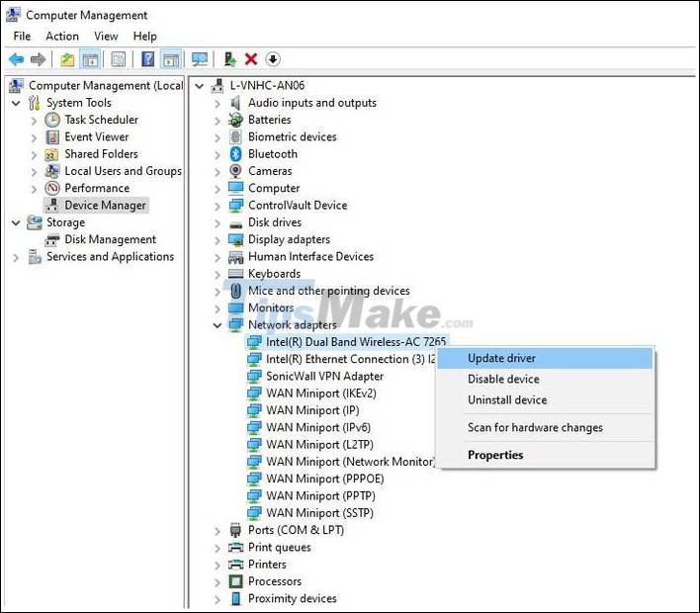Toggle the Show/Hide Console Tree icon
The width and height of the screenshot is (700, 613).
tap(90, 59)
